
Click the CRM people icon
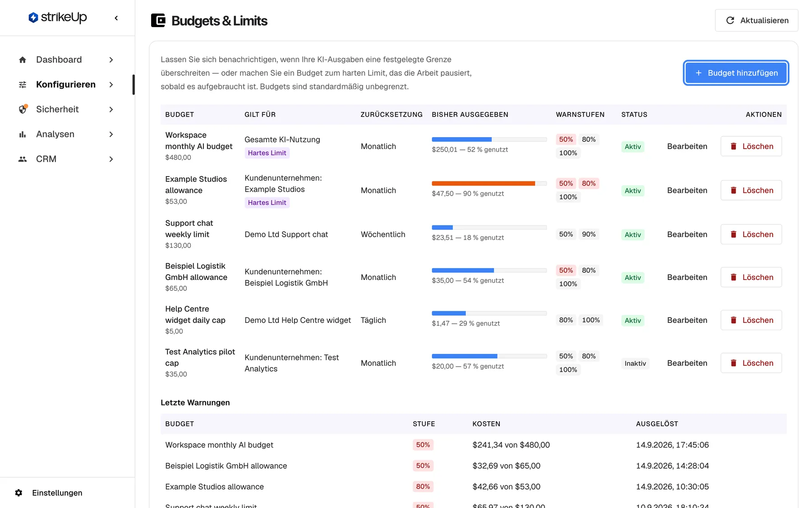click(23, 159)
